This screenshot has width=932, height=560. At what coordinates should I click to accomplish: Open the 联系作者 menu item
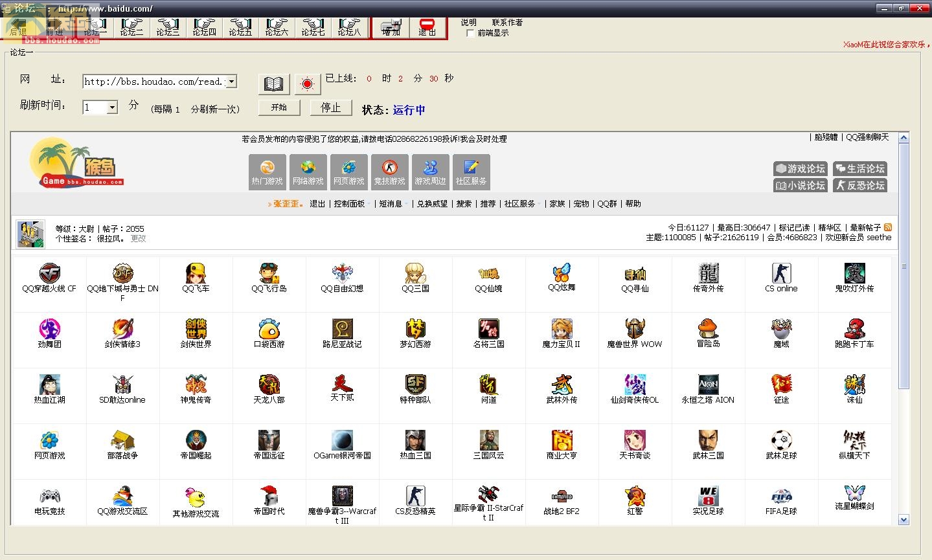coord(507,23)
